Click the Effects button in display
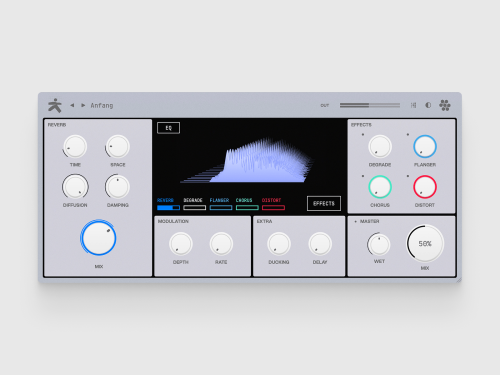Viewport: 500px width, 375px height. [324, 203]
